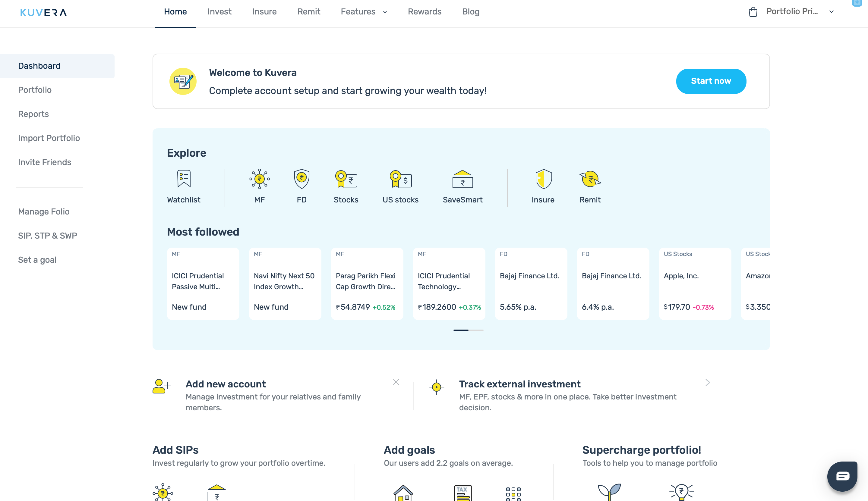Open the shopping bag cart icon
Viewport: 868px width, 501px height.
753,12
